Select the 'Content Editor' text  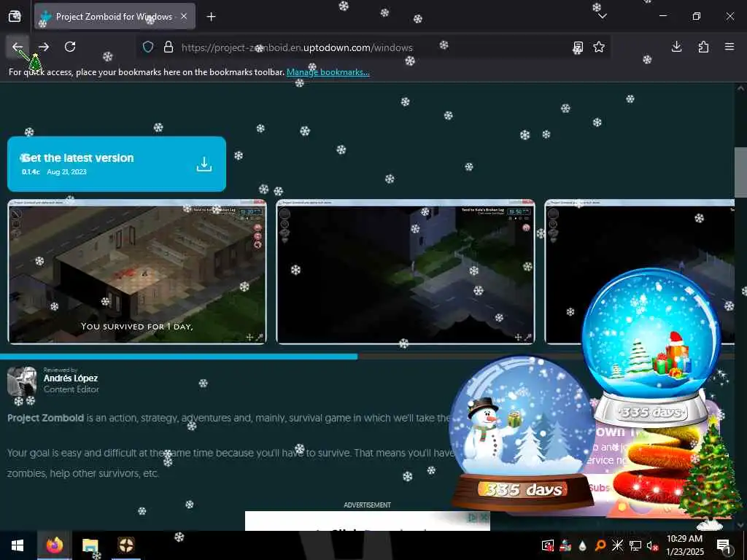71,389
